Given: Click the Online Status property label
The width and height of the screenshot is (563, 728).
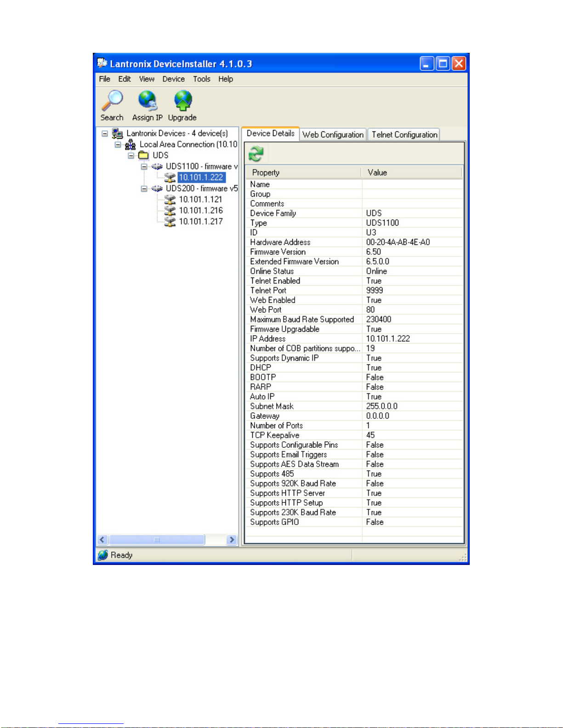Looking at the screenshot, I should point(272,271).
